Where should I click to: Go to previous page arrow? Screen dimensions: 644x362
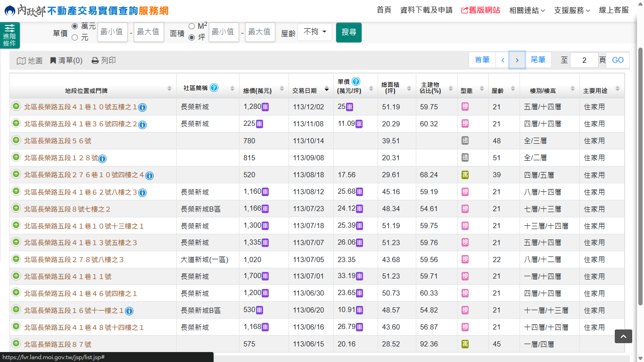click(x=503, y=60)
